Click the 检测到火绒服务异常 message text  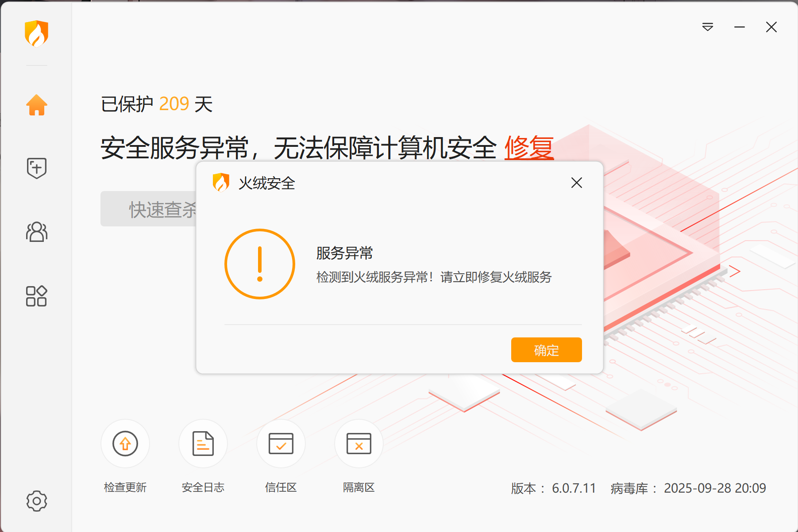(434, 277)
